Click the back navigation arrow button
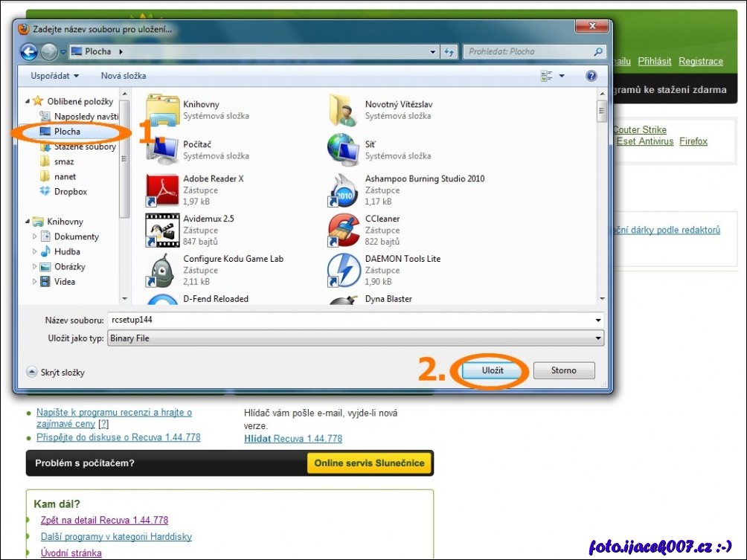The image size is (747, 560). coord(29,52)
